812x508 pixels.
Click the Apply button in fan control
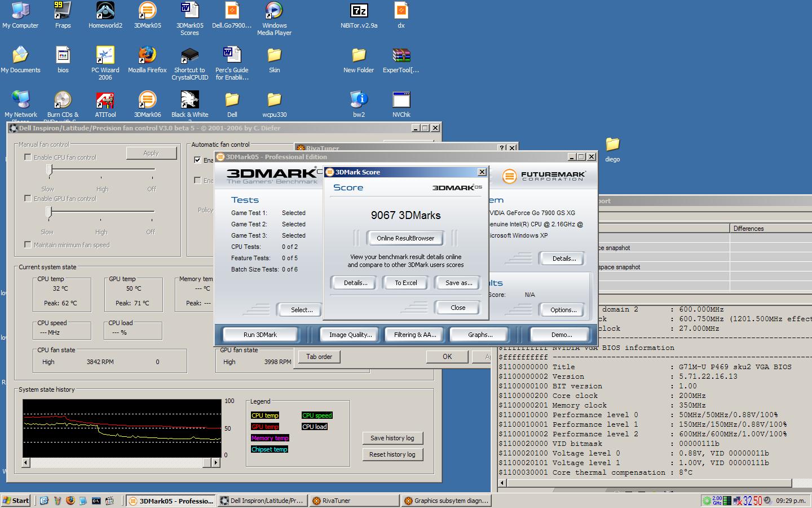pos(151,153)
